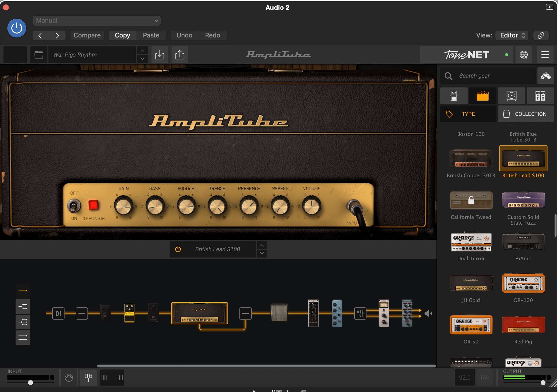
Task: Select the cabinet block in signal chain
Action: tap(279, 313)
